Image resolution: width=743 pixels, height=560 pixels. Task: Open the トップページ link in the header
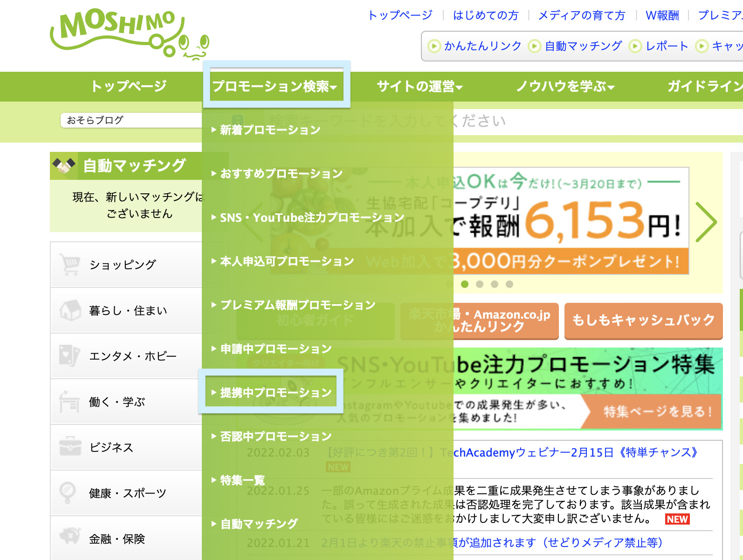400,15
